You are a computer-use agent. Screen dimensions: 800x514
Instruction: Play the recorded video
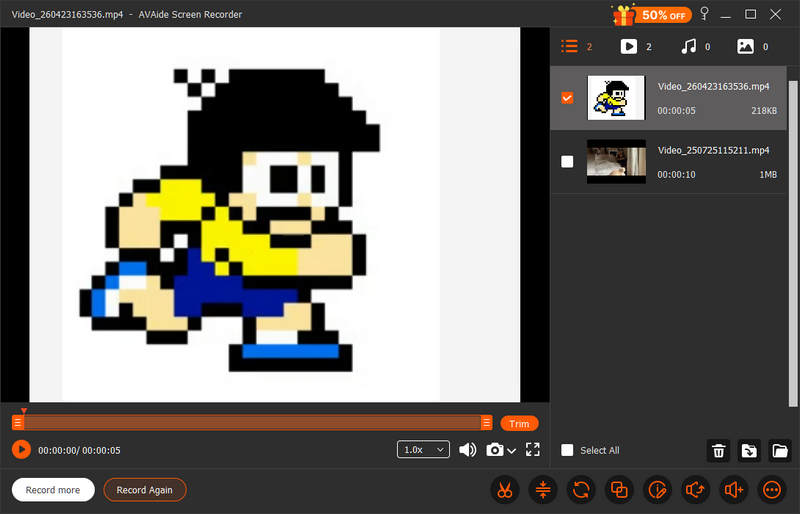(x=21, y=450)
